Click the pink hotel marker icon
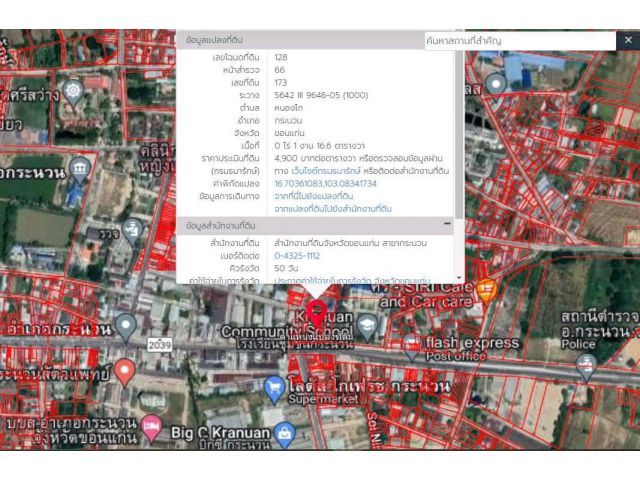The image size is (640, 480). pyautogui.click(x=151, y=427)
